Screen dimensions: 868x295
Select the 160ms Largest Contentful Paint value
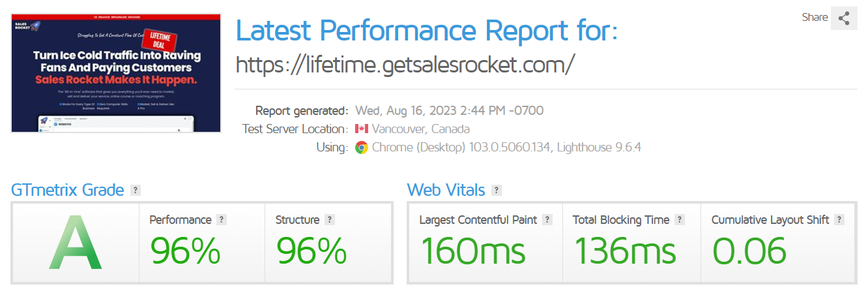(472, 251)
